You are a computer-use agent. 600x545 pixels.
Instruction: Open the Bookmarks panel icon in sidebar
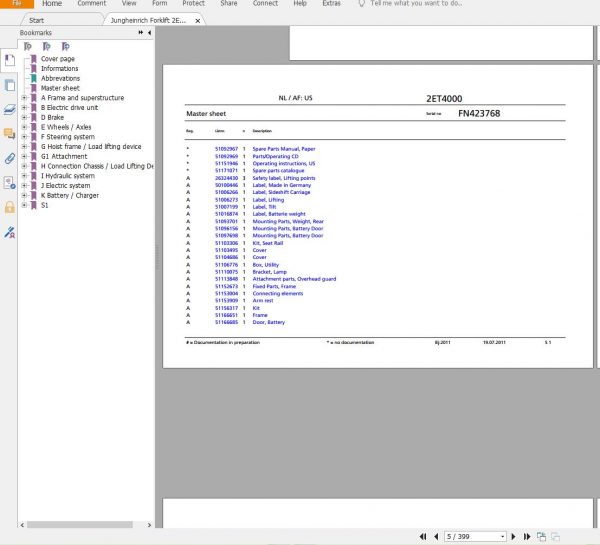8,62
